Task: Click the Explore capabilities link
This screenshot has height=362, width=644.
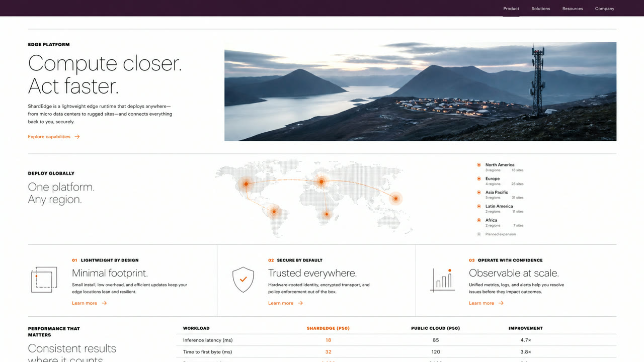Action: [49, 137]
